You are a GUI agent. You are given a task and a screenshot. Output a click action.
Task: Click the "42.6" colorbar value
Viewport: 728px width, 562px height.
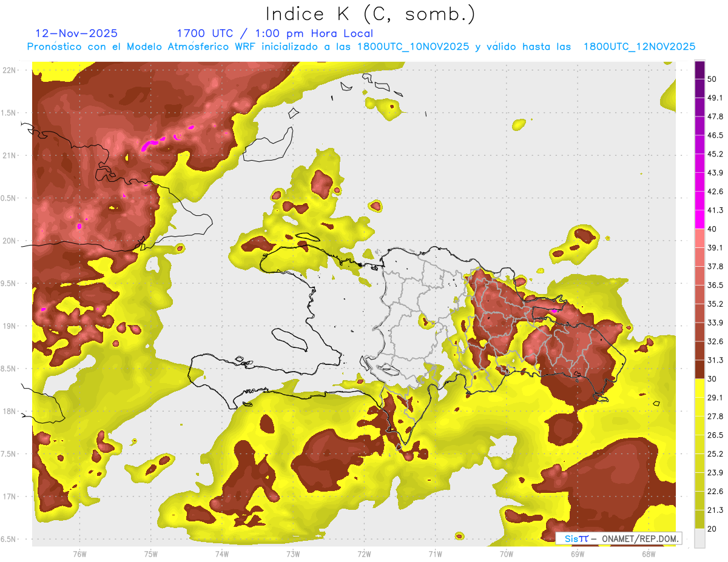715,192
